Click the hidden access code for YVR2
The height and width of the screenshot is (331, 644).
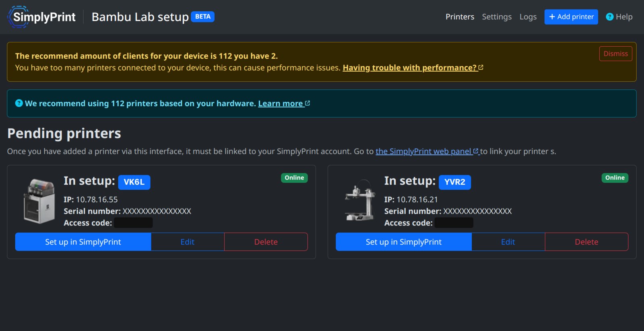pyautogui.click(x=454, y=223)
